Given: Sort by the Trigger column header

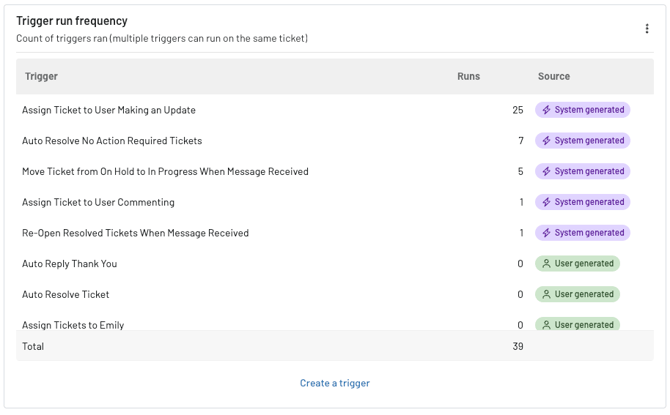Looking at the screenshot, I should [x=41, y=77].
